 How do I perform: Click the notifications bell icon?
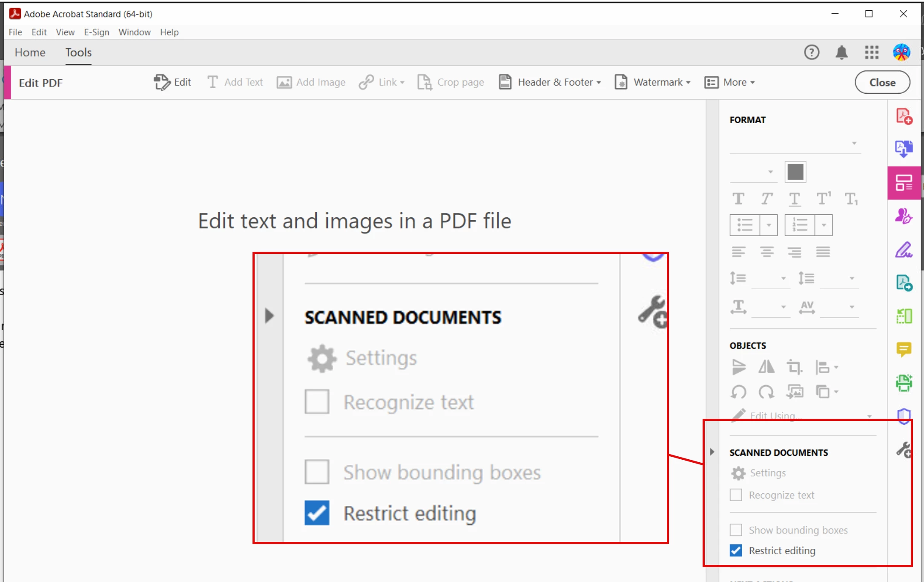tap(841, 52)
